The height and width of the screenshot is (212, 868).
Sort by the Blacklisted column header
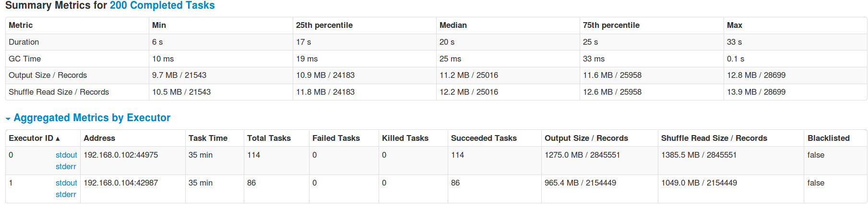pos(828,138)
